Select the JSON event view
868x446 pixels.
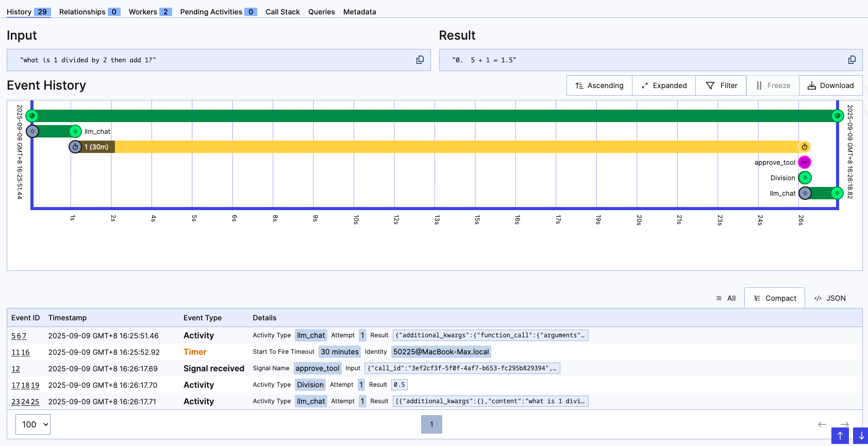click(x=830, y=298)
